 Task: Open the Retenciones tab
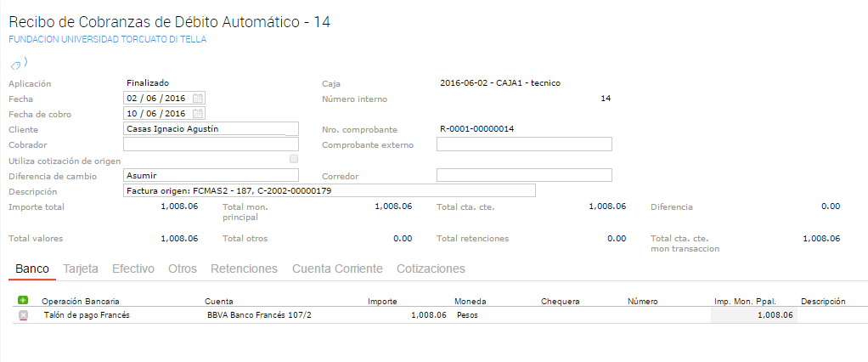(244, 269)
